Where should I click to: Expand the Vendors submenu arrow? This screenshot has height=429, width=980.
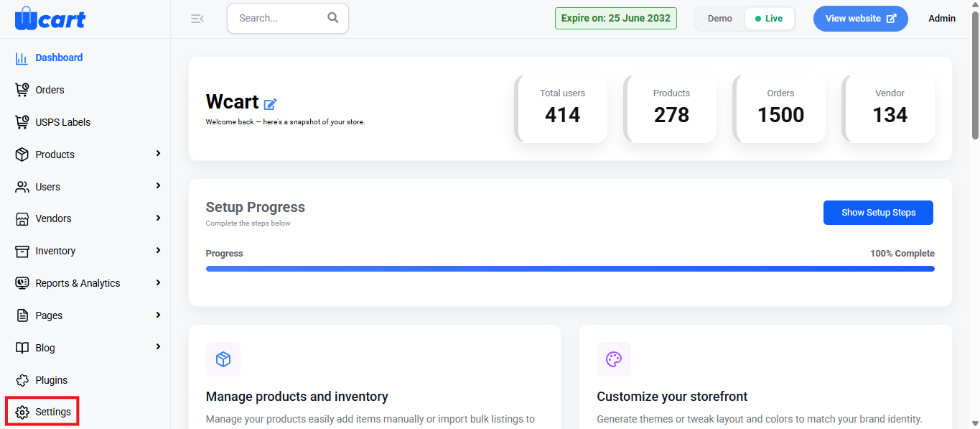coord(158,218)
